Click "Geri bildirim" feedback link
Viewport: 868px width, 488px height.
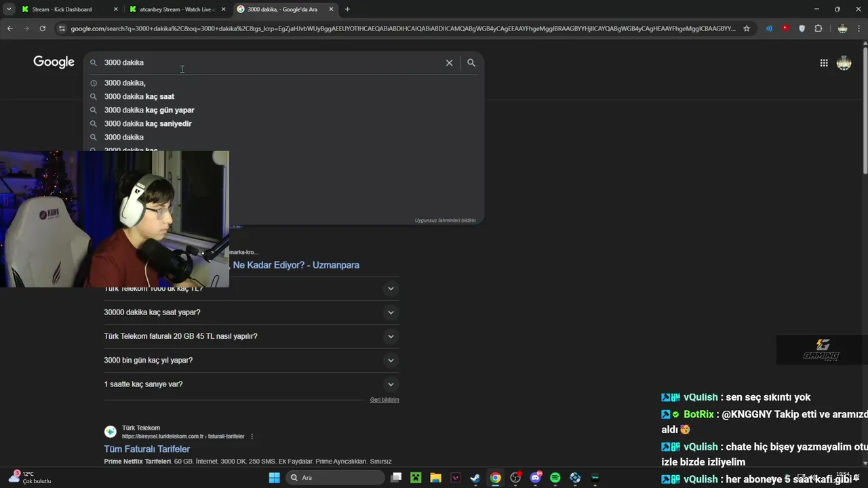pos(384,400)
